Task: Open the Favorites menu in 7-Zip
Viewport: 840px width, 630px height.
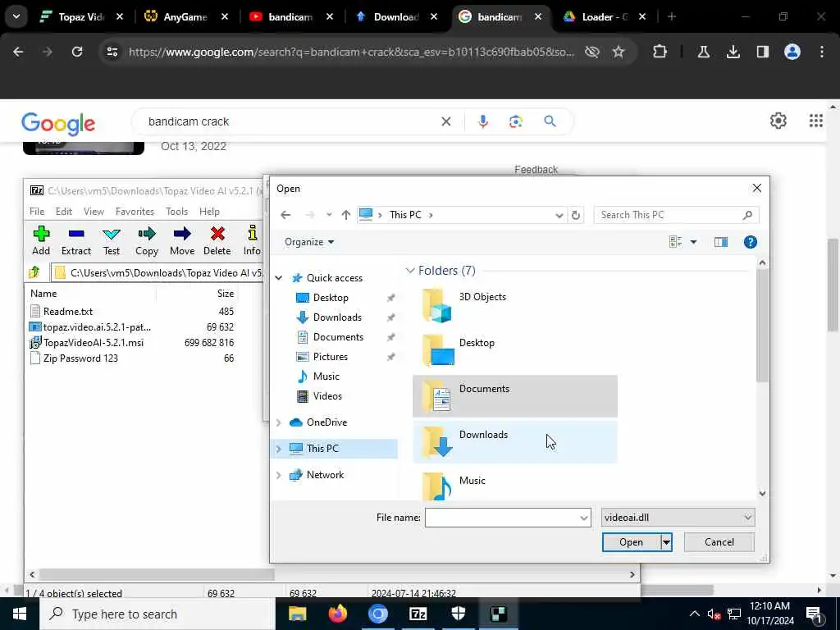Action: (135, 212)
